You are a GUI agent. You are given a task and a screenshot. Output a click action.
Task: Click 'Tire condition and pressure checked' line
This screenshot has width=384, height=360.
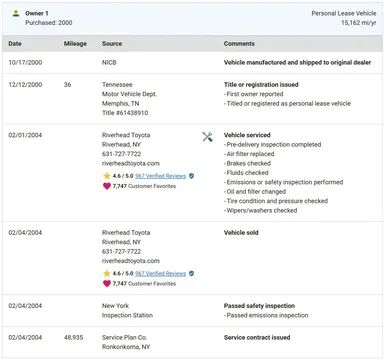point(276,201)
